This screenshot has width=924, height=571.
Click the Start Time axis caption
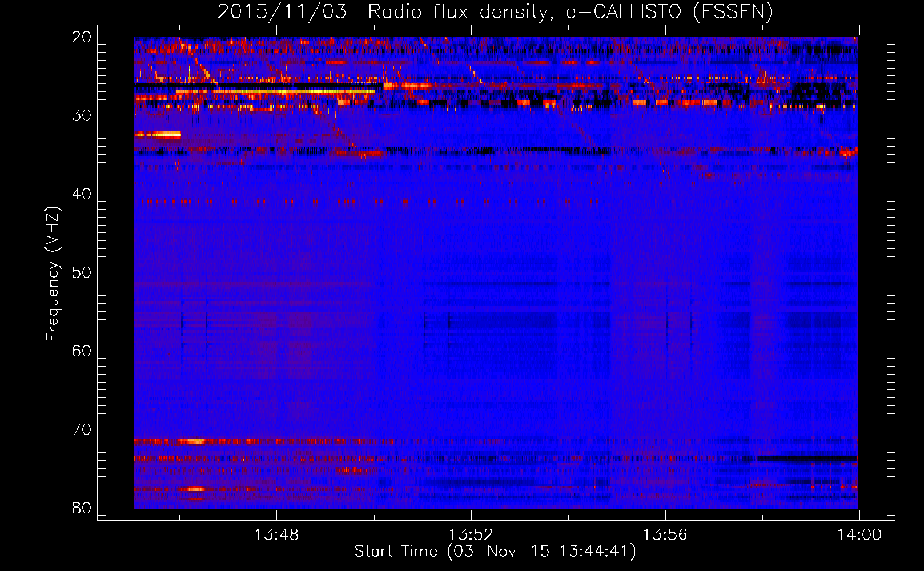pos(495,552)
